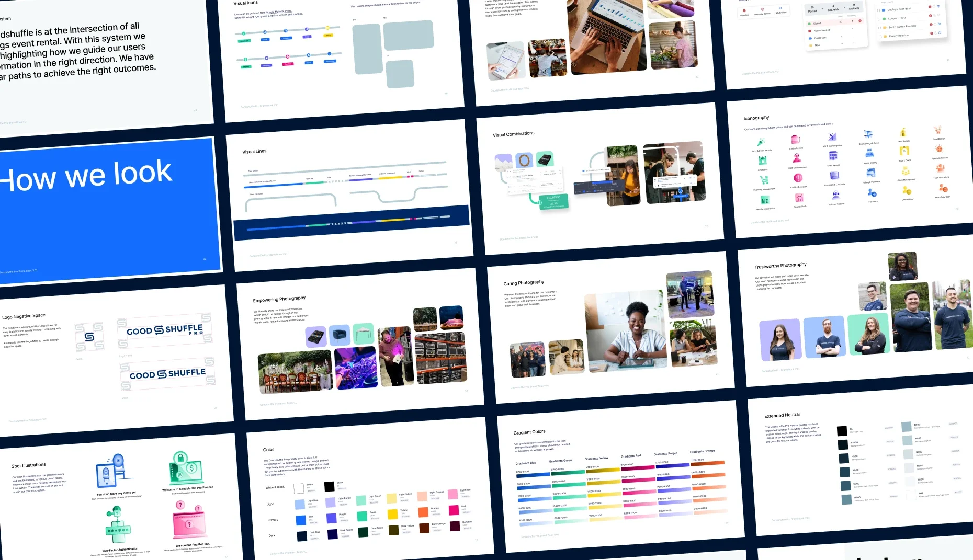Select the Tent Rentals icon
The width and height of the screenshot is (973, 560).
click(x=903, y=132)
